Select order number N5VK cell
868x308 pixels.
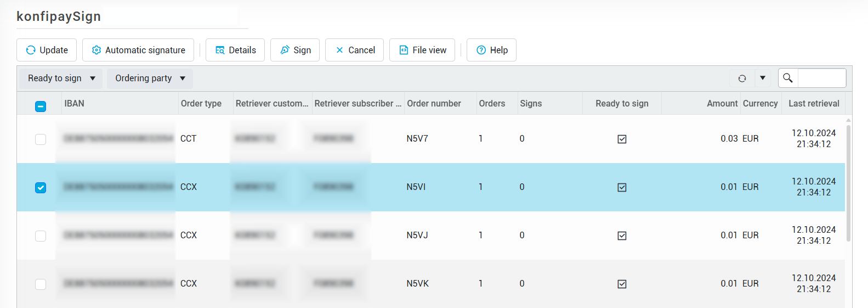pos(418,284)
